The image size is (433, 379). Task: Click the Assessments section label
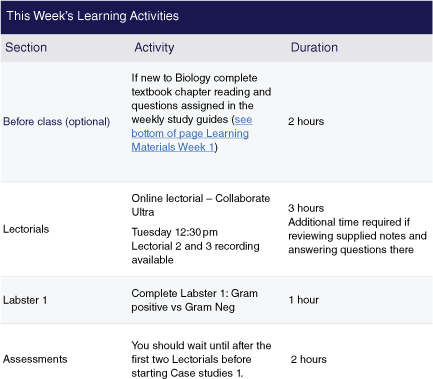tap(35, 359)
